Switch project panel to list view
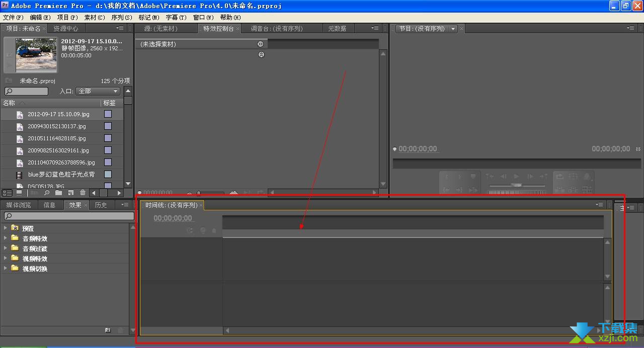 point(8,193)
